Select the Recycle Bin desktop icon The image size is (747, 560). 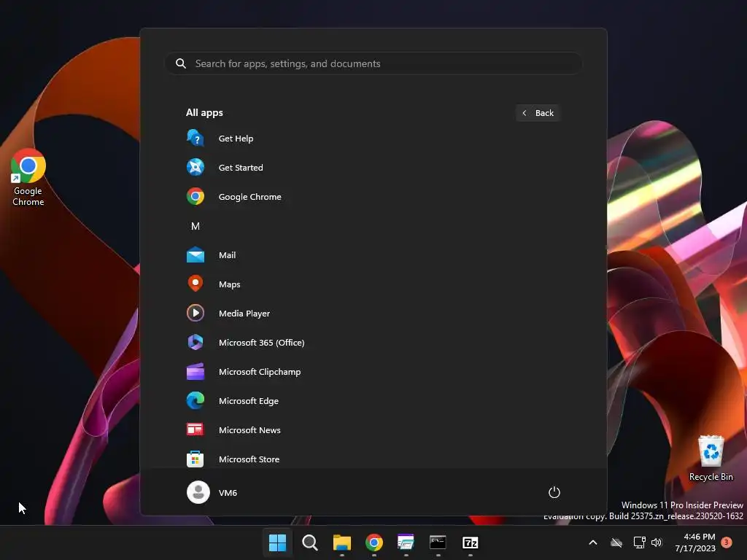(711, 458)
